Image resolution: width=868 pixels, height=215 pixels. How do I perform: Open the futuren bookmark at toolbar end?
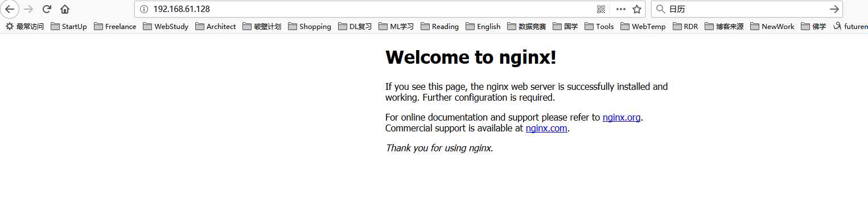tap(850, 26)
